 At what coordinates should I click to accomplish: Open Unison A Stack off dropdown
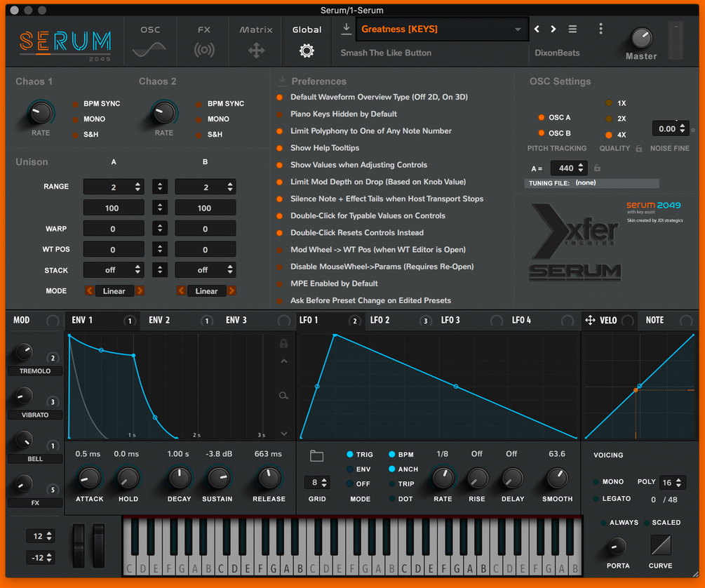114,270
